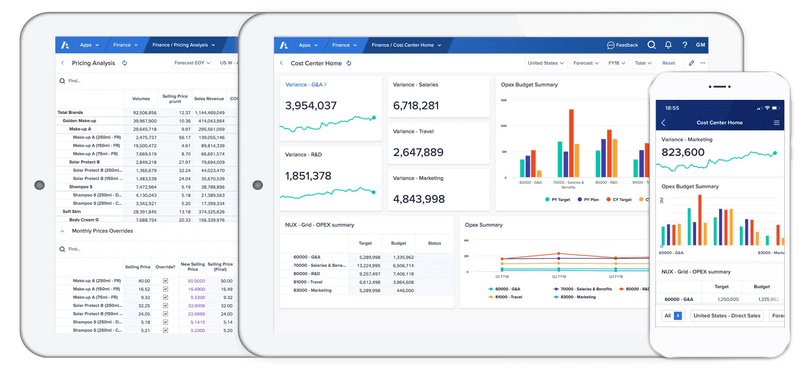Tap the 823,600 Variance - Marketing value on phone
Viewport: 806px width, 379px height.
[683, 152]
